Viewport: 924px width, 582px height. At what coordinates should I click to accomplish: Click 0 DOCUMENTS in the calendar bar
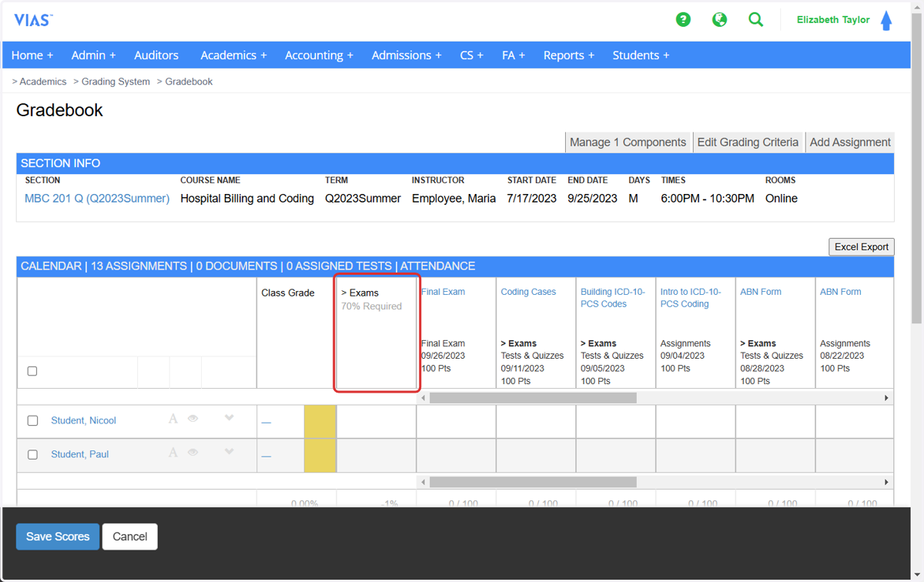[236, 266]
